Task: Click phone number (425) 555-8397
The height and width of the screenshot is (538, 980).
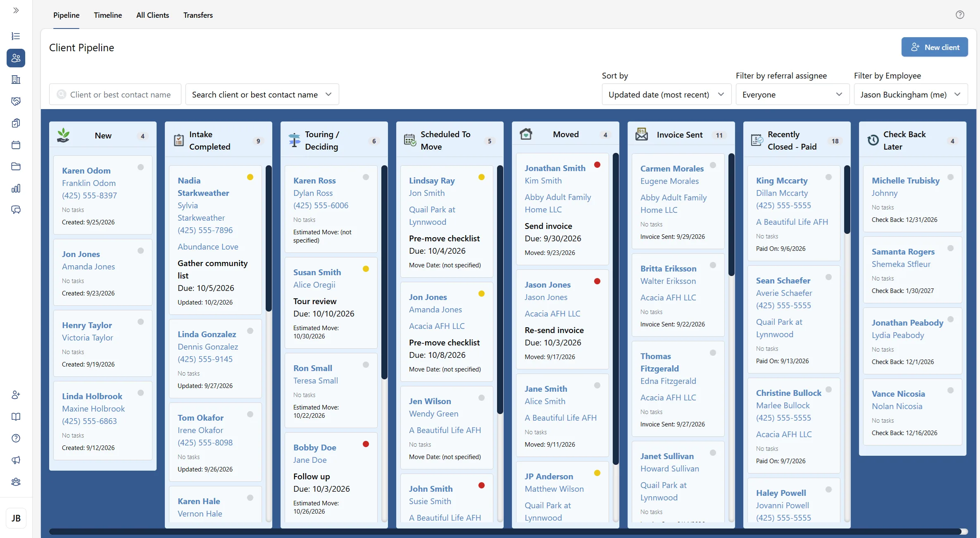Action: 89,195
